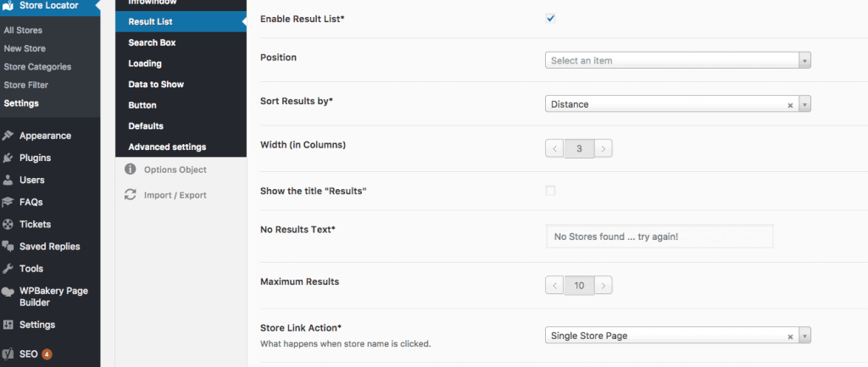Clear the Sort Results by Distance selection
Viewport: 868px width, 367px height.
pos(790,104)
